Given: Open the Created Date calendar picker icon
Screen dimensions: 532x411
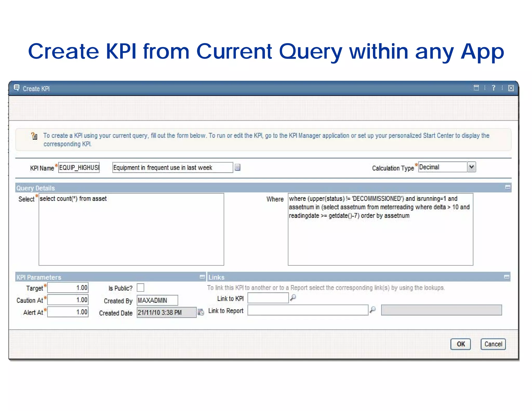Looking at the screenshot, I should (201, 312).
